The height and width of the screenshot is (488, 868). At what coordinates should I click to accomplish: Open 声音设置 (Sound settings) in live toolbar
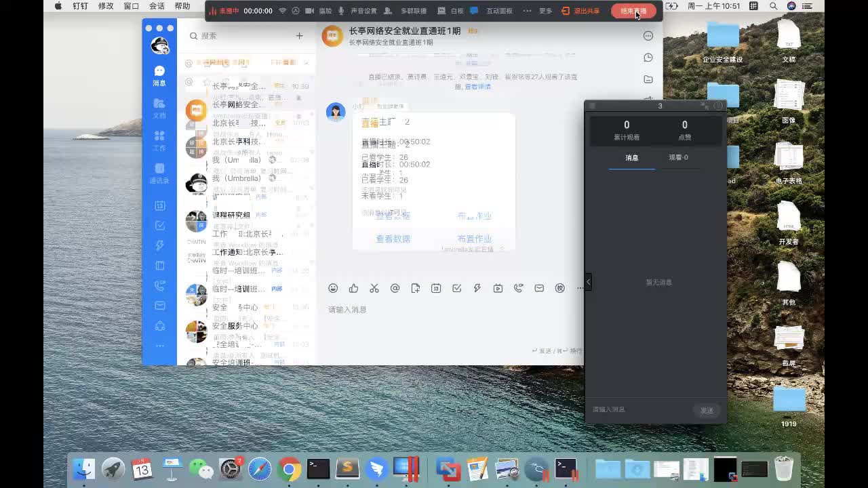tap(363, 11)
